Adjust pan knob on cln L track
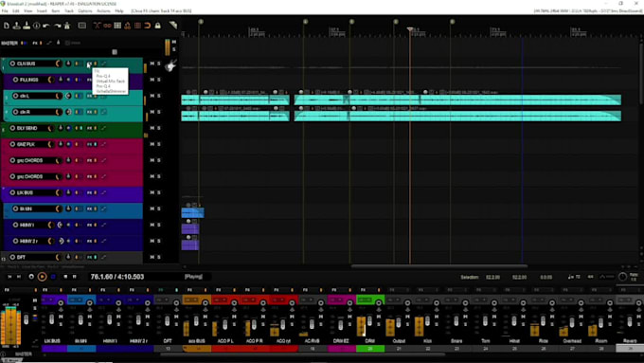The width and height of the screenshot is (644, 363). coord(68,96)
